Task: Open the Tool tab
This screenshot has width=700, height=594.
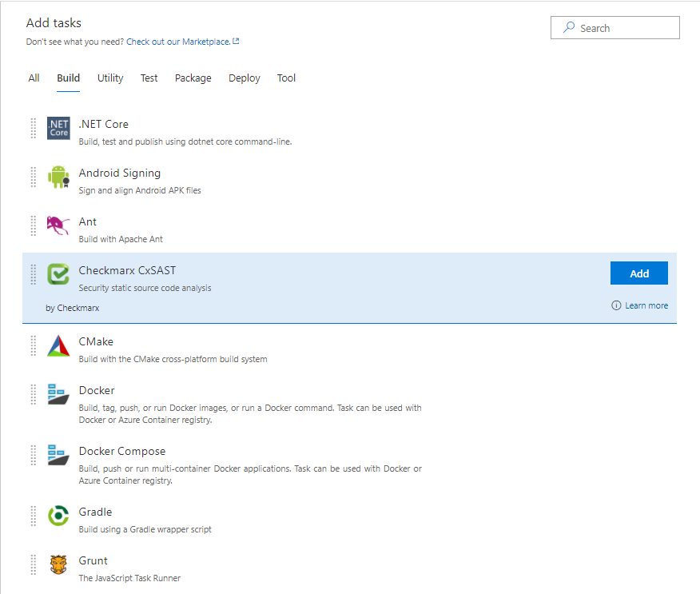Action: click(286, 78)
